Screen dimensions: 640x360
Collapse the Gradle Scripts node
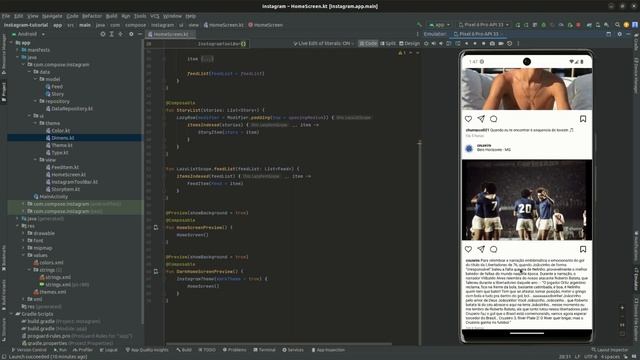pos(11,314)
